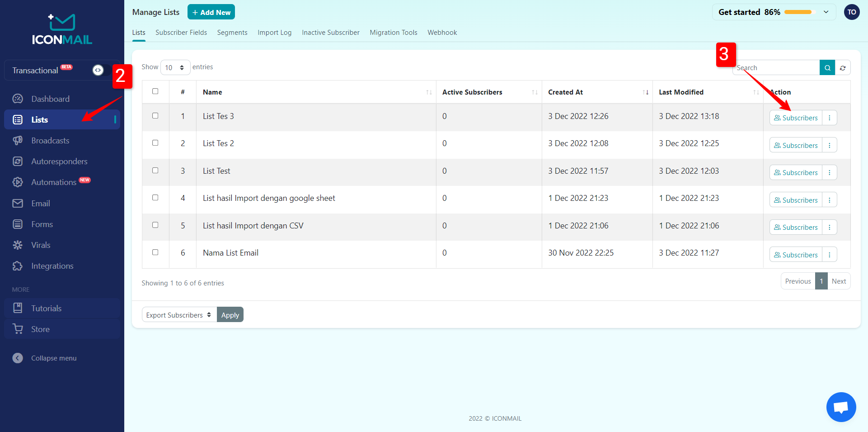Open the live chat bubble icon
The height and width of the screenshot is (432, 868).
click(x=841, y=407)
